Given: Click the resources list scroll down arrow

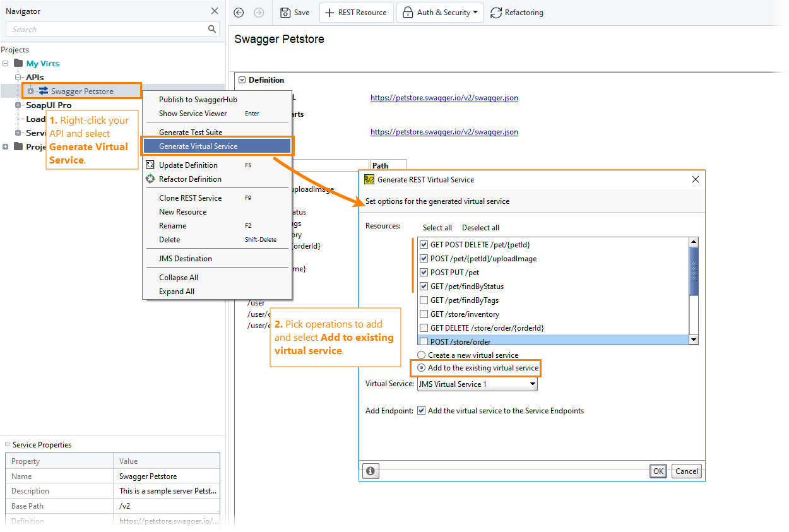Looking at the screenshot, I should click(694, 340).
